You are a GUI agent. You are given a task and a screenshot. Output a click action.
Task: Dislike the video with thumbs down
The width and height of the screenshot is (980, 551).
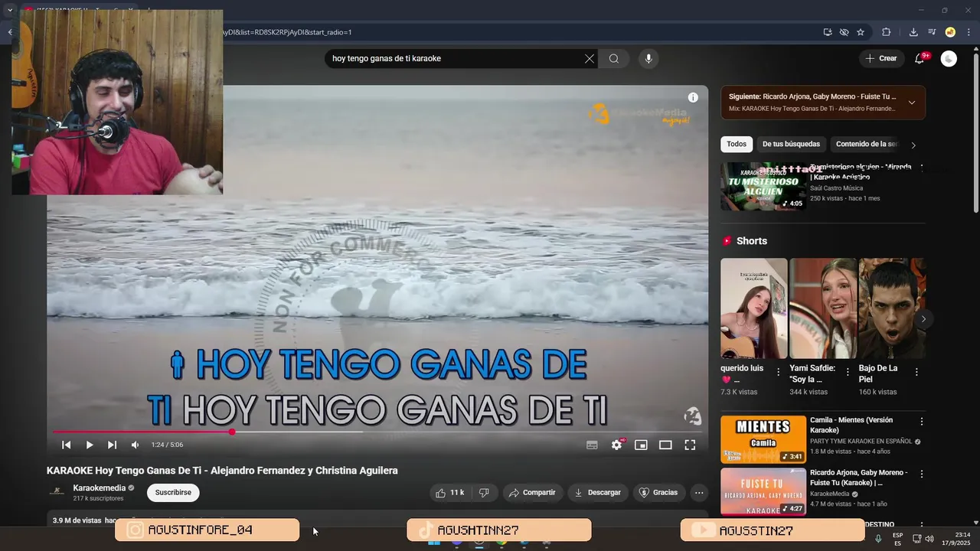(484, 492)
